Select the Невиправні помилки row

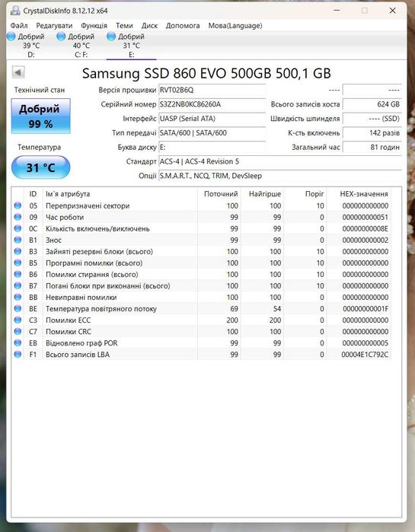tap(202, 298)
